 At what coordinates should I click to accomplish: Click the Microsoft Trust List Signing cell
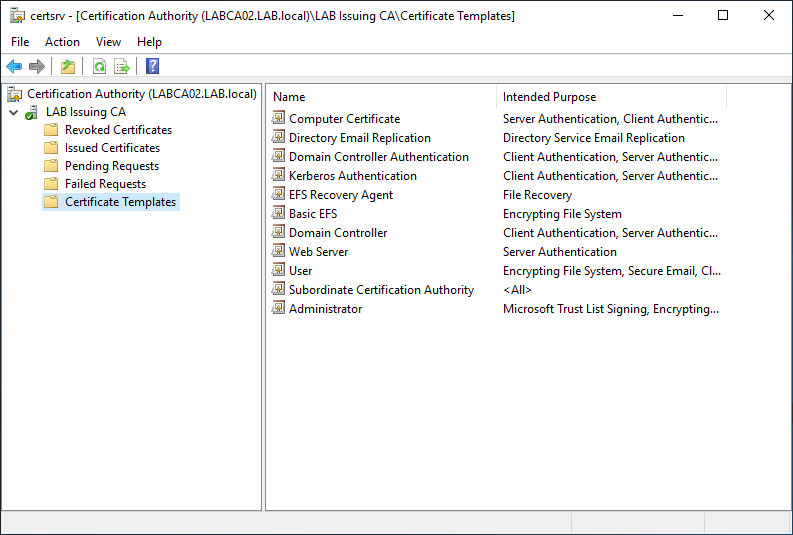tap(610, 309)
